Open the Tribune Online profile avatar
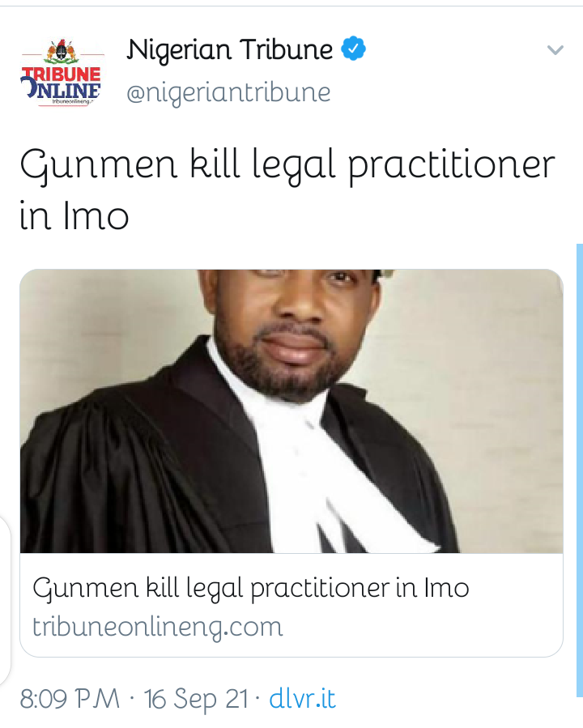This screenshot has height=728, width=583. click(62, 72)
